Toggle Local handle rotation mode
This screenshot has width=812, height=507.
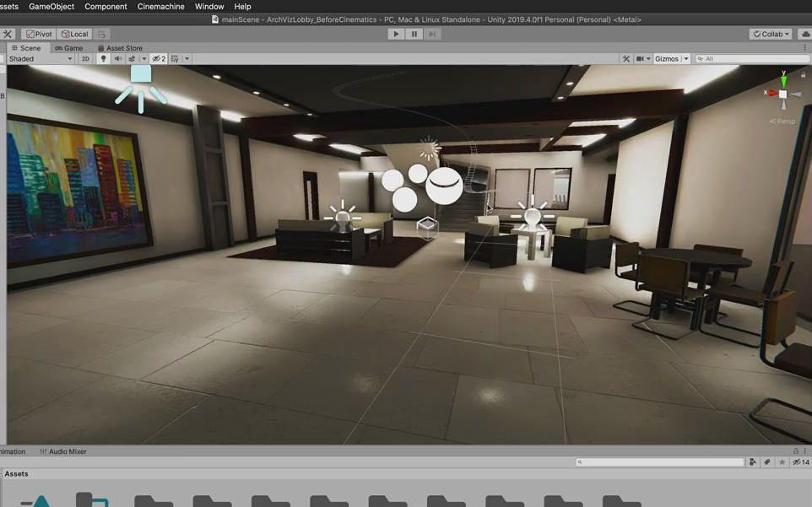74,34
